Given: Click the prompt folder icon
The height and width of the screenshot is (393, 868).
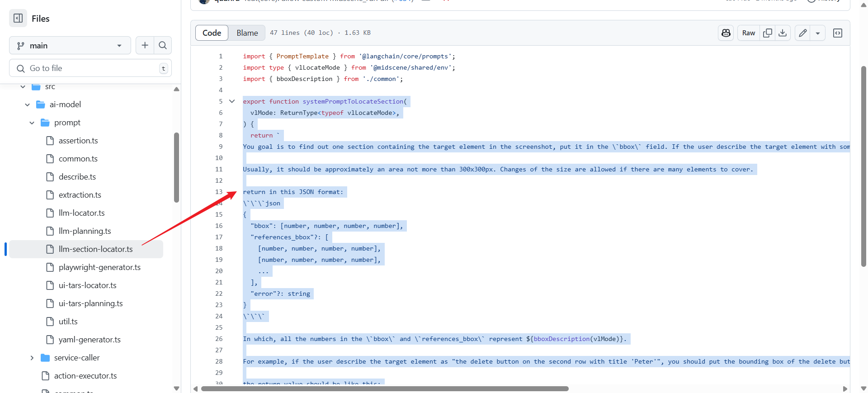Looking at the screenshot, I should [x=45, y=123].
